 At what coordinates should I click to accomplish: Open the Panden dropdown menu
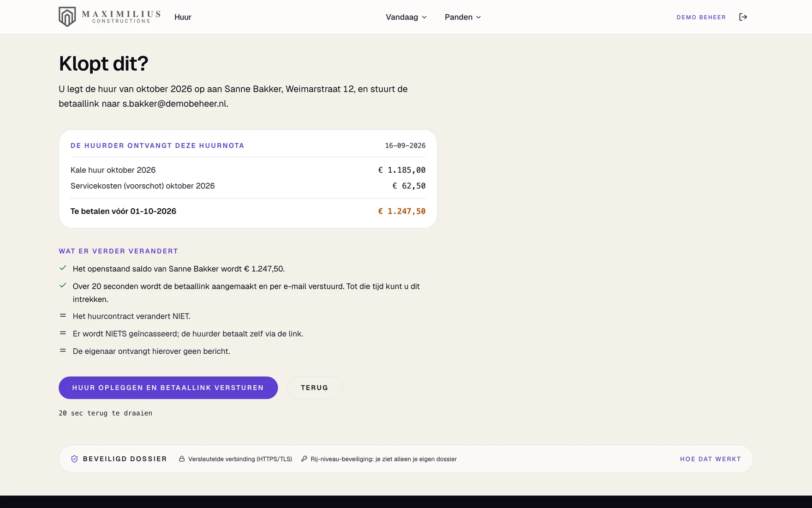point(463,17)
